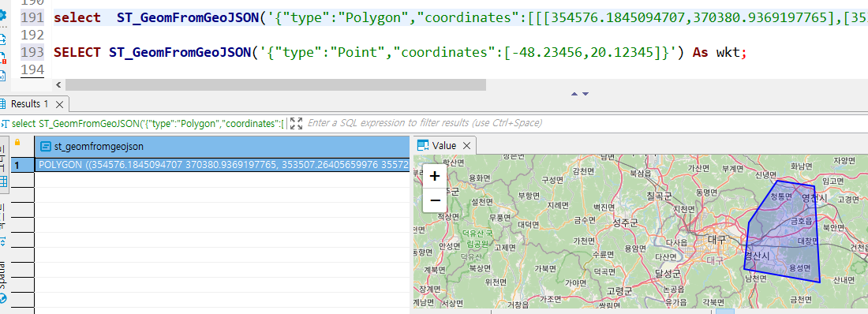This screenshot has width=868, height=314.
Task: Click the 고령군 label on the map
Action: coord(619,291)
